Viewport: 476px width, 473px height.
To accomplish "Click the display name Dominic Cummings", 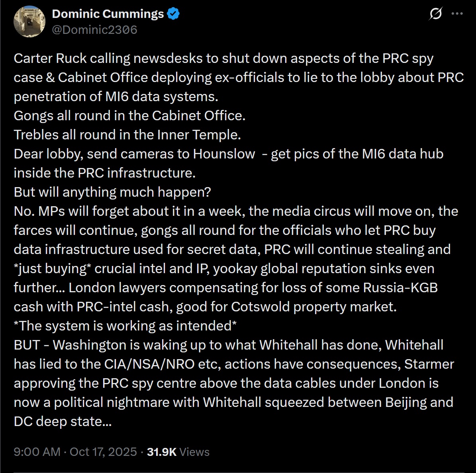I will coord(108,14).
